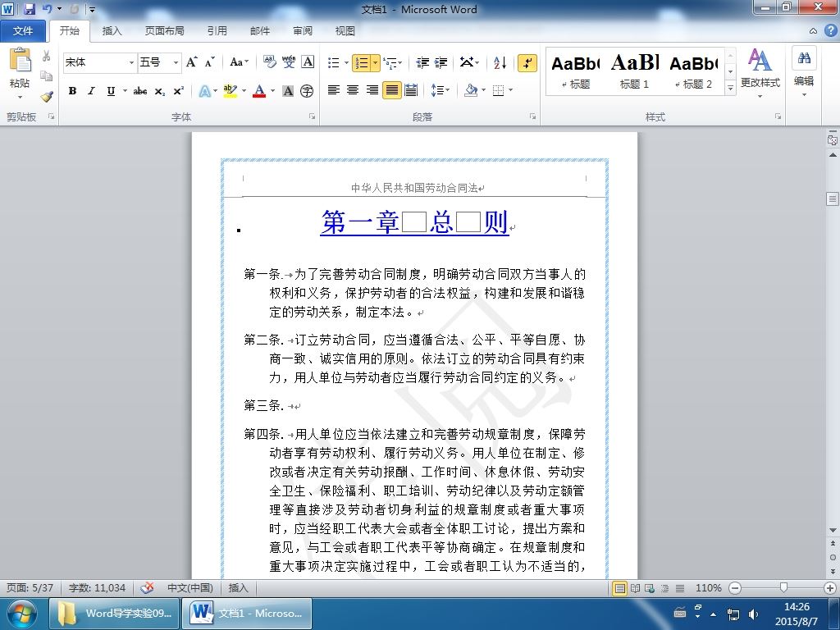Open Word导学实验09 folder in taskbar

pos(114,614)
